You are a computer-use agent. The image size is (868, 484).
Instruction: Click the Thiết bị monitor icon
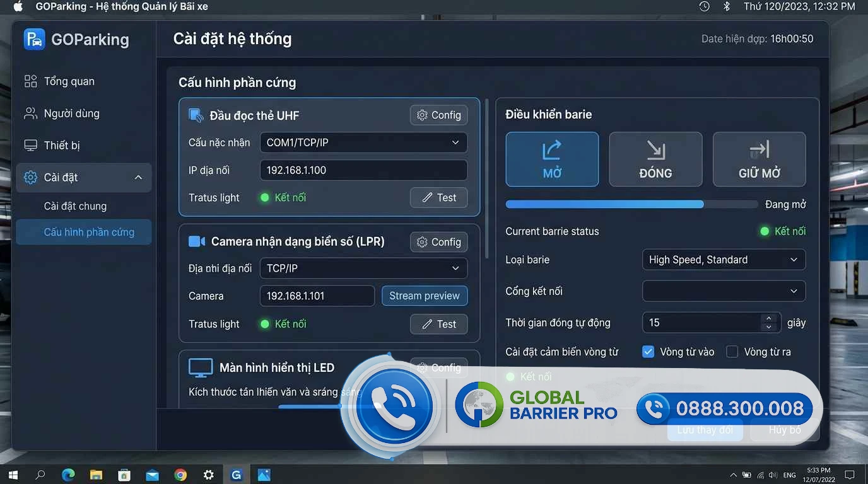[x=30, y=146]
